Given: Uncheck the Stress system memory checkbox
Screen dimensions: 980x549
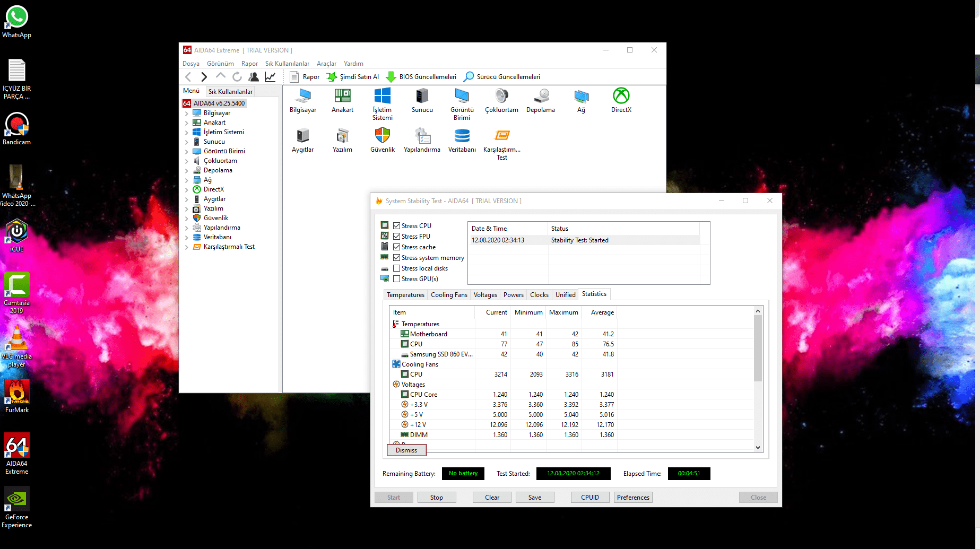Looking at the screenshot, I should coord(396,257).
